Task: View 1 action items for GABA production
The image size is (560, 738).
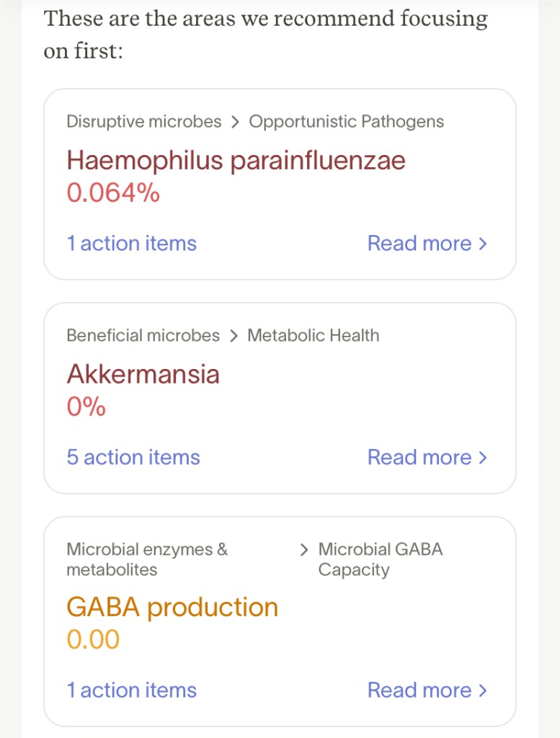Action: 131,690
